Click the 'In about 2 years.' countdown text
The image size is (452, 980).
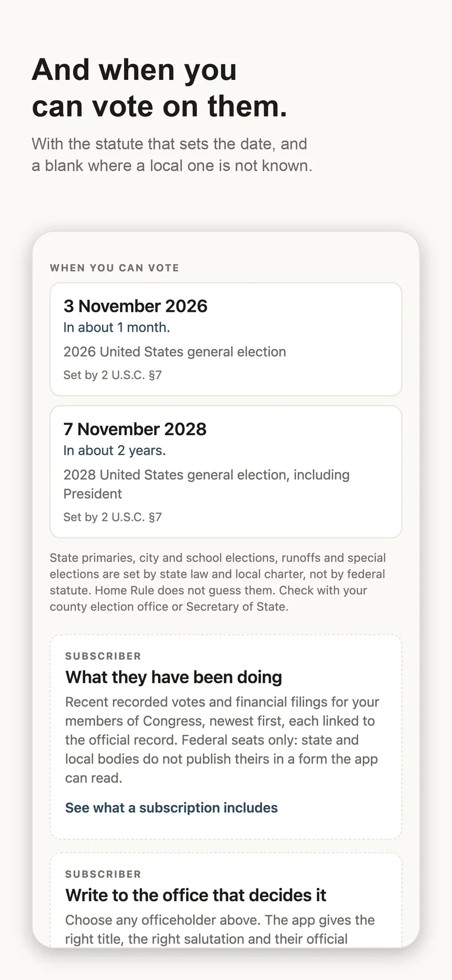(114, 450)
